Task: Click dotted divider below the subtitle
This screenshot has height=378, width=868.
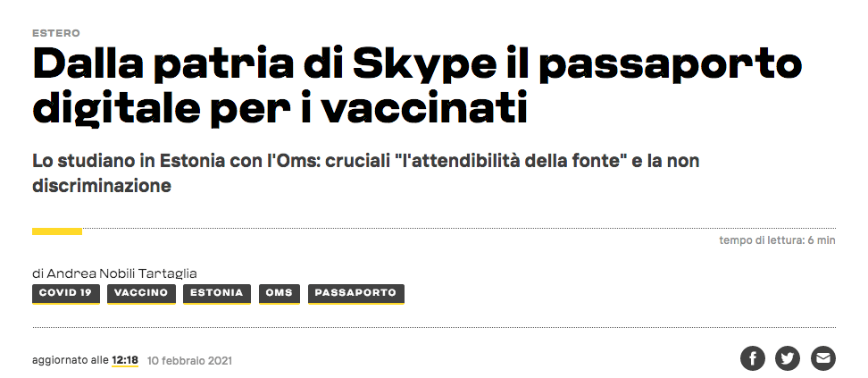Action: 447,229
